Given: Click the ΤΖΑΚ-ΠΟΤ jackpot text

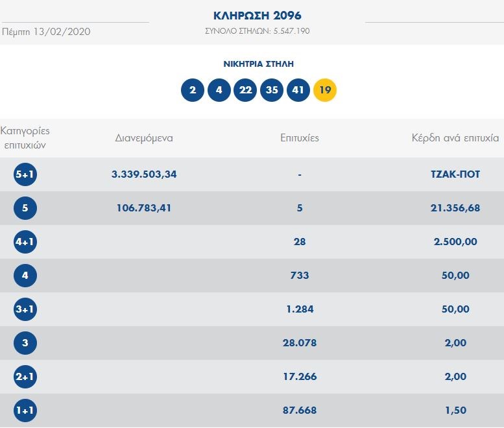Looking at the screenshot, I should [x=450, y=174].
